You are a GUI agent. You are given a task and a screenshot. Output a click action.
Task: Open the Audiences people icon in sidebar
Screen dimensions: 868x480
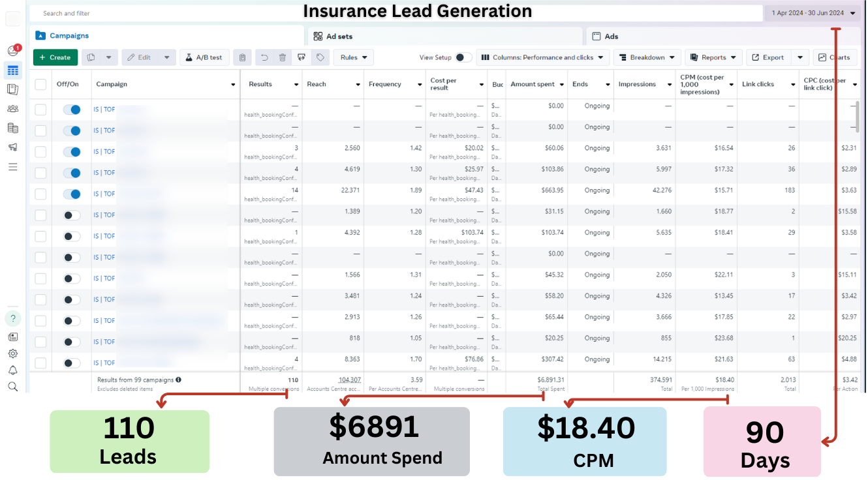(x=12, y=109)
